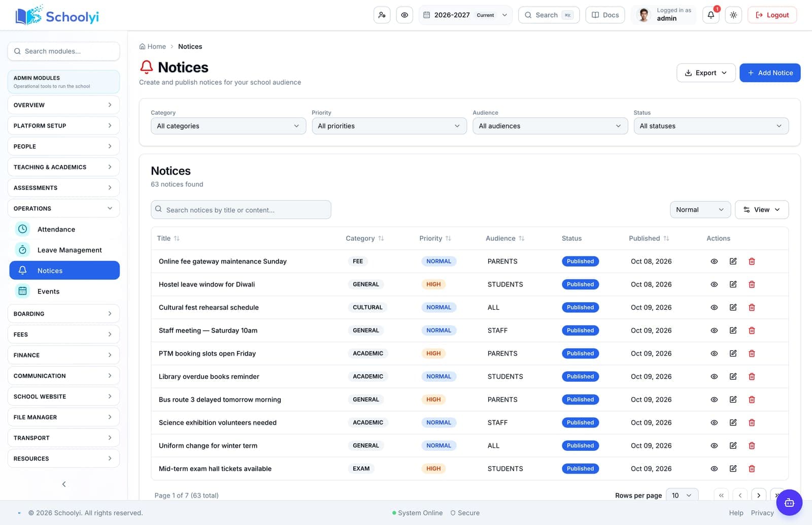Open the All priorities dropdown

click(389, 126)
